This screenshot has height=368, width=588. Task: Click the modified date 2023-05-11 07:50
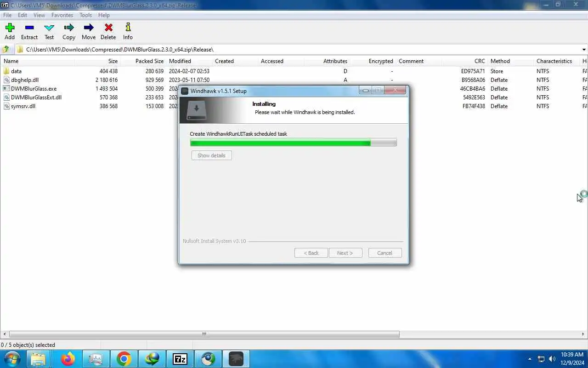189,80
